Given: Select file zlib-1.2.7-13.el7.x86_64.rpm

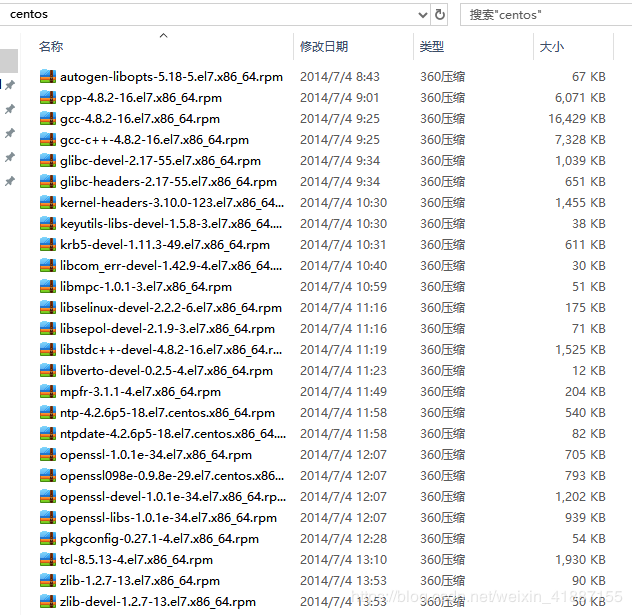Looking at the screenshot, I should (140, 580).
